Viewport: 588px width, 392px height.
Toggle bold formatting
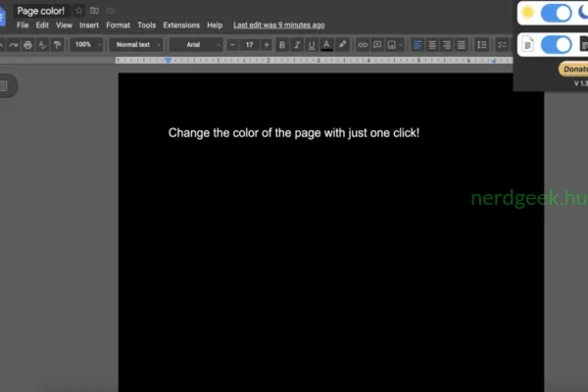tap(282, 45)
